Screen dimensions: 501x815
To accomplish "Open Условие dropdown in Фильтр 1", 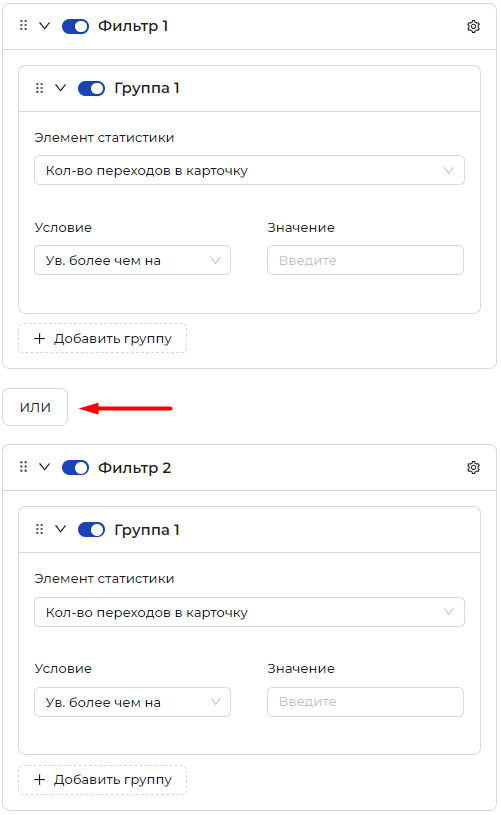I will point(133,260).
